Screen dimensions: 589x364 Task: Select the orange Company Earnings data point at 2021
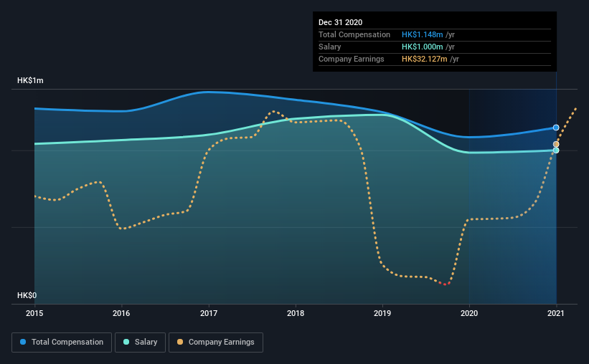tap(556, 144)
